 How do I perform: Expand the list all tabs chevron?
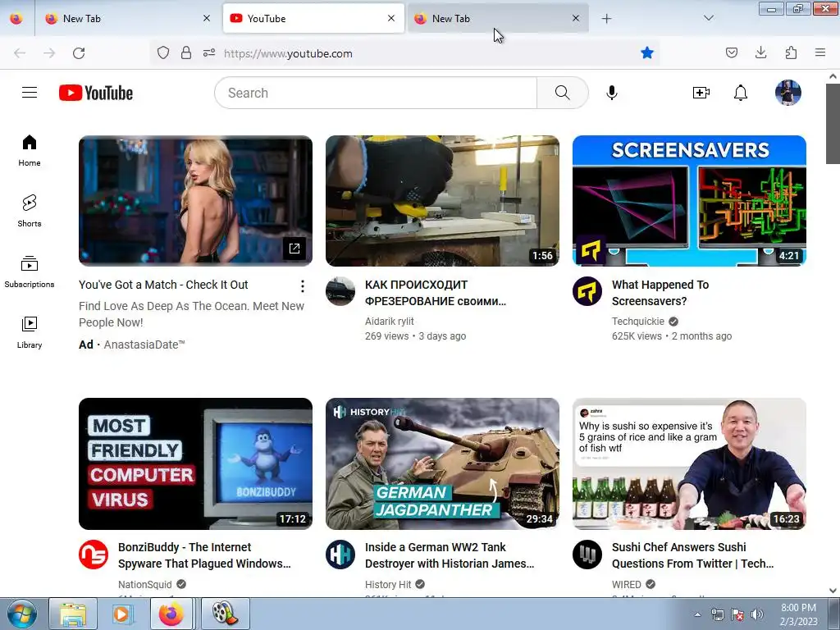709,18
